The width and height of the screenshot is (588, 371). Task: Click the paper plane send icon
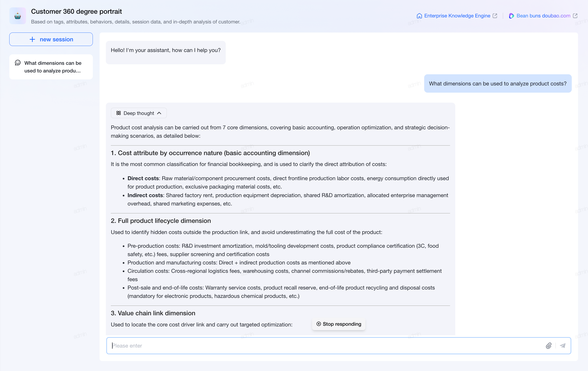[563, 346]
